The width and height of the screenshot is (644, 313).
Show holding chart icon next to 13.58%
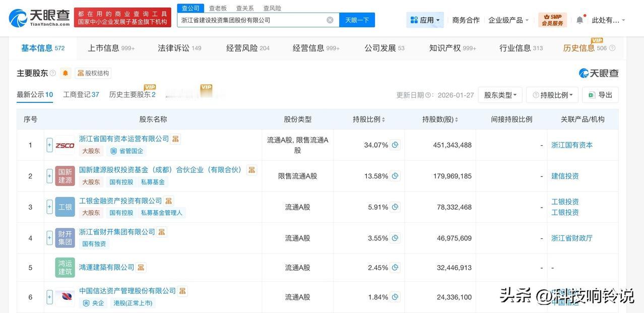[395, 176]
